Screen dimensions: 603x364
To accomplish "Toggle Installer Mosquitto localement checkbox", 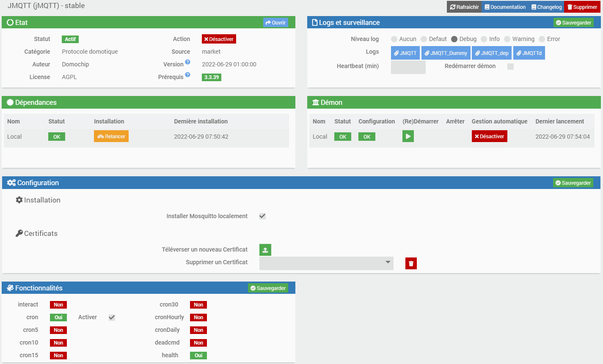I will (x=262, y=216).
